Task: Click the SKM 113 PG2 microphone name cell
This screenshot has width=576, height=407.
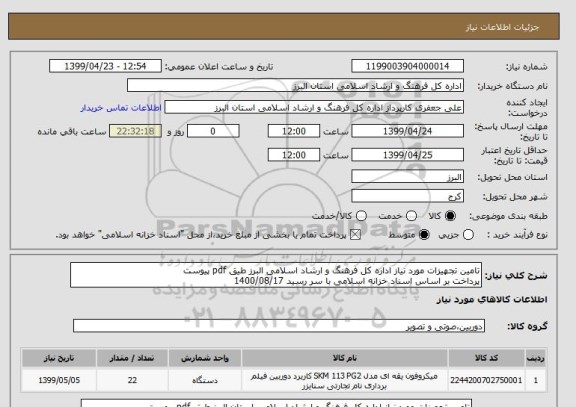Action: pos(345,381)
